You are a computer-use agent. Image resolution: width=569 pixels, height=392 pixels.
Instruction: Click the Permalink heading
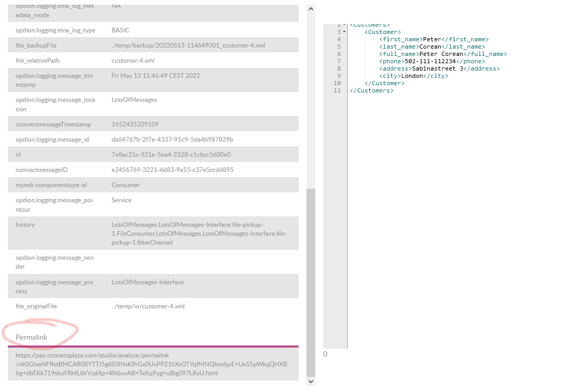click(x=31, y=337)
